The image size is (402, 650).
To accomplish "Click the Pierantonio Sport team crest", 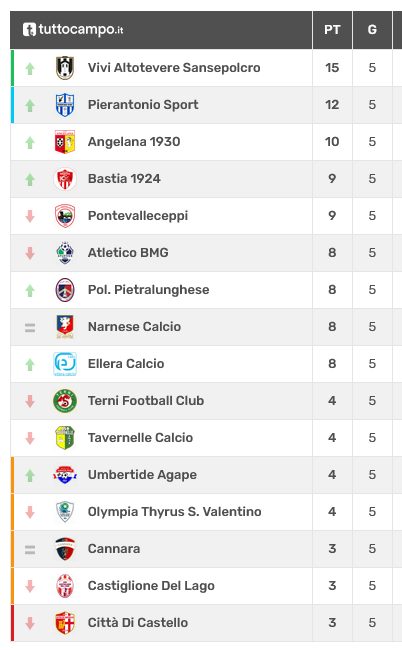I will tap(65, 105).
